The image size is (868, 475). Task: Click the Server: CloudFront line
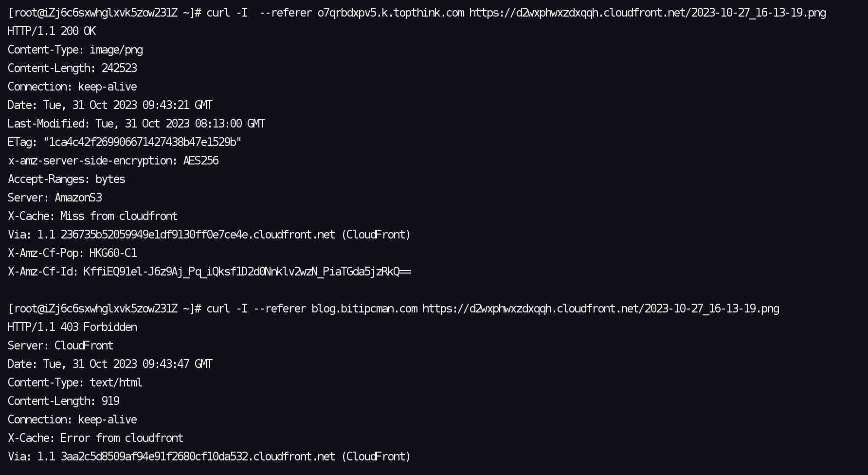60,346
